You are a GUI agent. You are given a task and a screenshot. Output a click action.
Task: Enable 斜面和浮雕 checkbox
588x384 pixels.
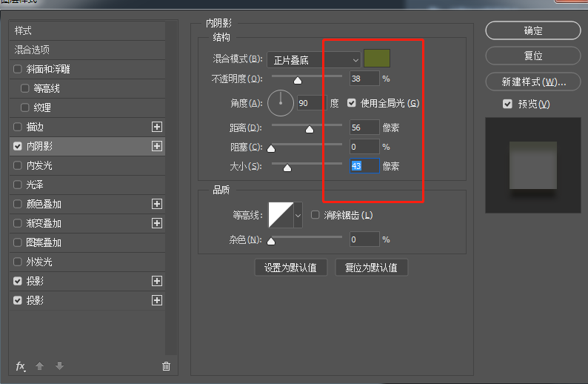pyautogui.click(x=18, y=69)
